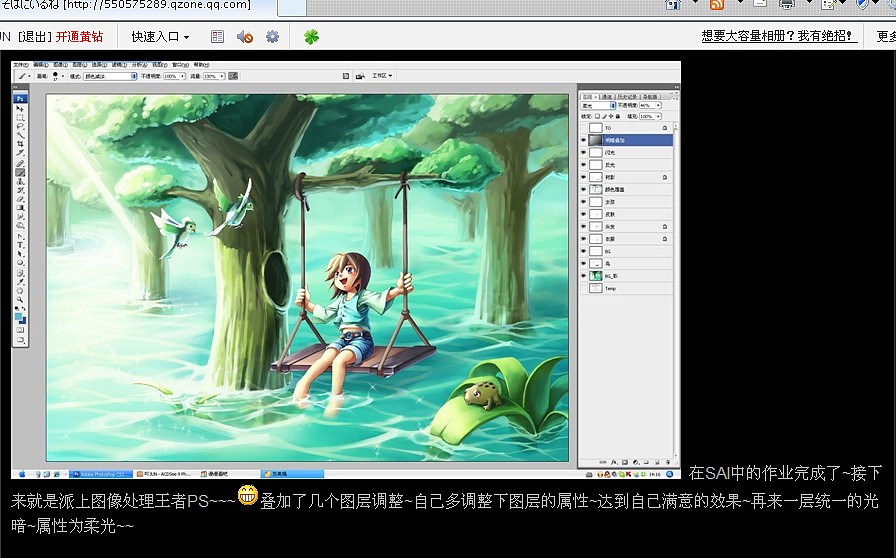The width and height of the screenshot is (896, 558).
Task: Click the background color swatch
Action: (x=23, y=321)
